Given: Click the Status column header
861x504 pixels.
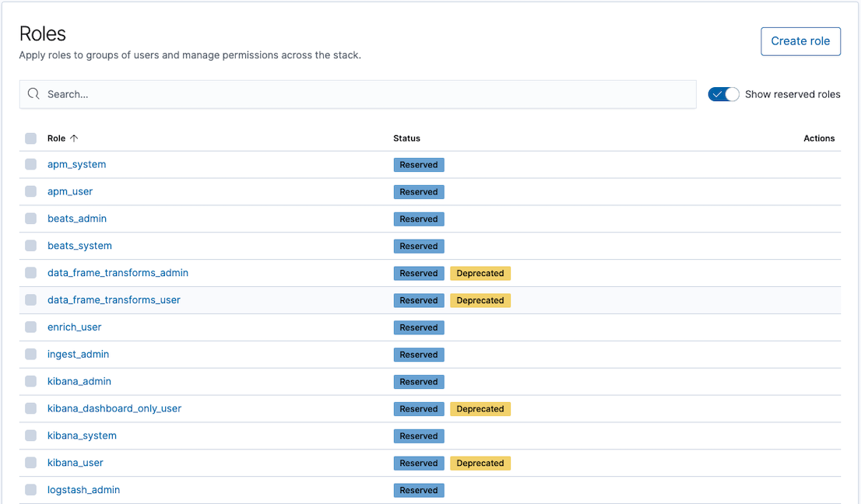Looking at the screenshot, I should pos(406,138).
